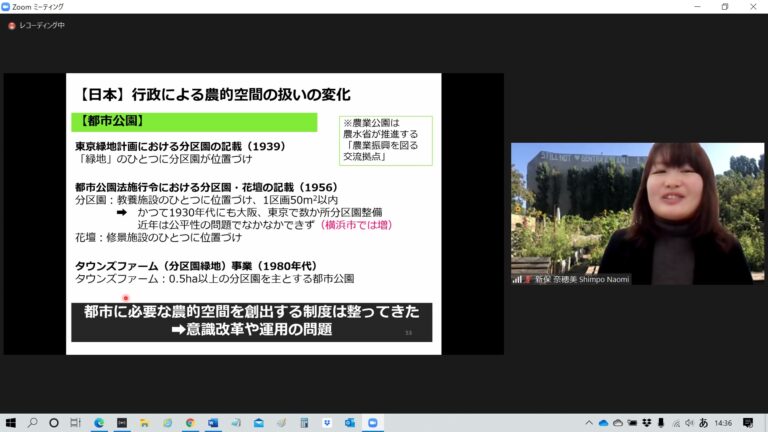Open the Windows Start menu
Screen dimensions: 768x432
[10, 423]
